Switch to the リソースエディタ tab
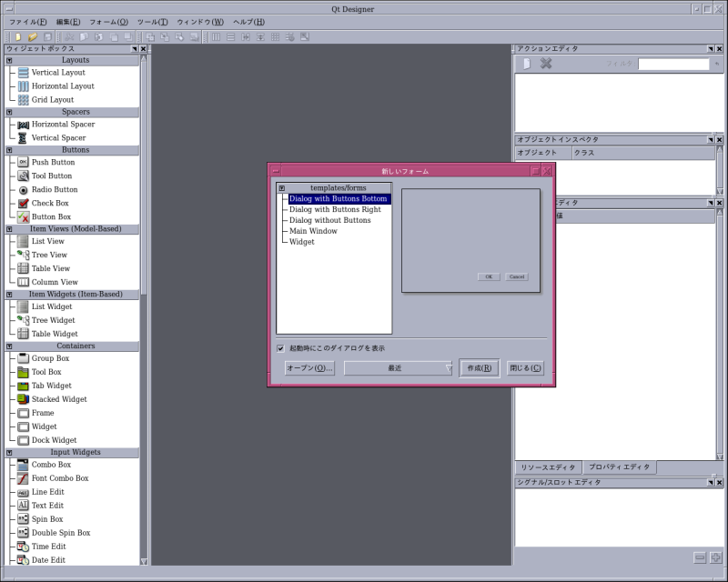The image size is (728, 582). click(548, 467)
